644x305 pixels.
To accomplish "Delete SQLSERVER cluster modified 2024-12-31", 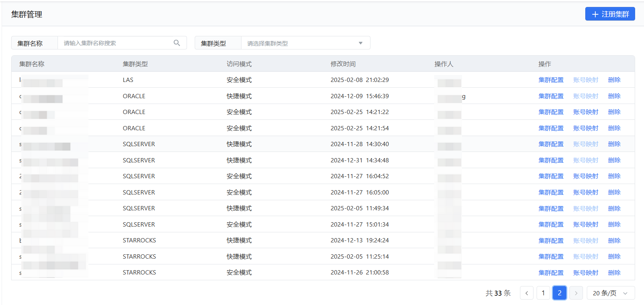I will pyautogui.click(x=614, y=160).
